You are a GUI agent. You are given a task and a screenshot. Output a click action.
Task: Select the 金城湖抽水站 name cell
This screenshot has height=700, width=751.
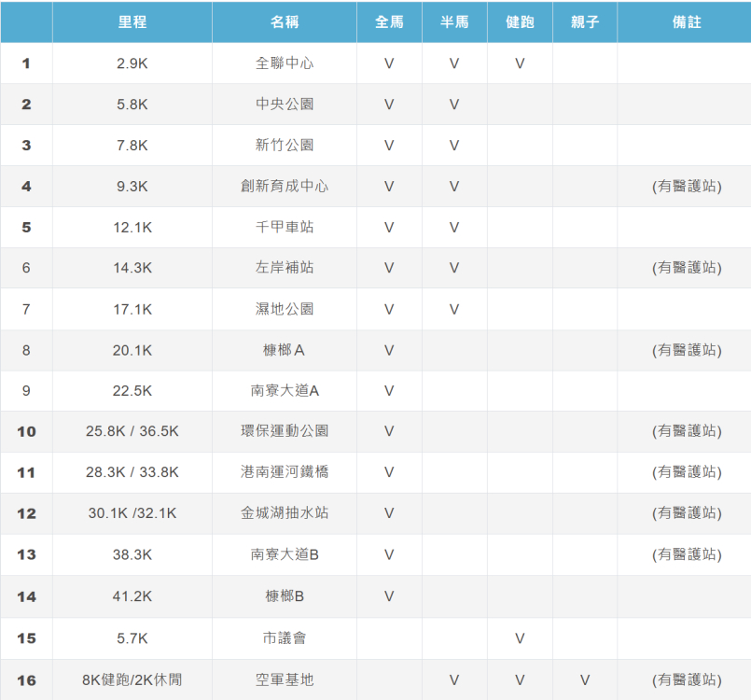285,513
